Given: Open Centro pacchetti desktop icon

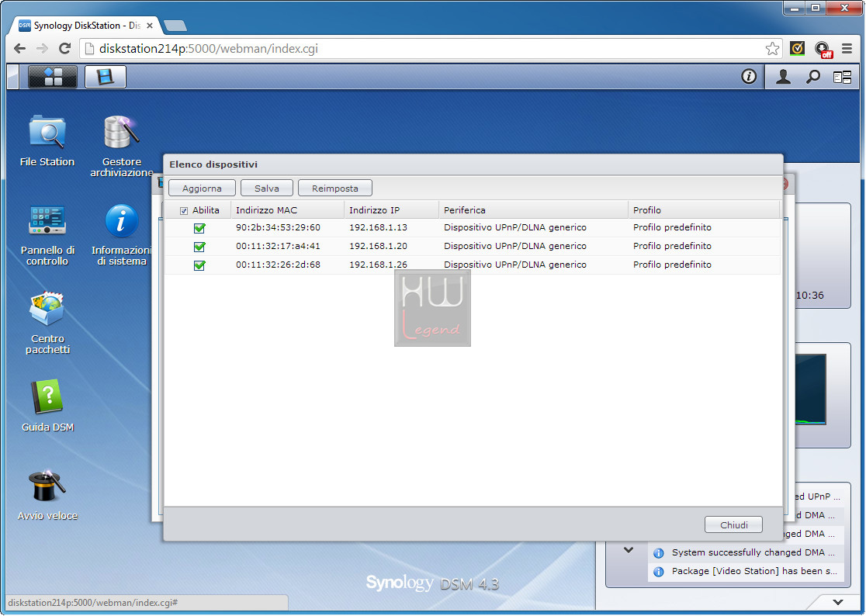Looking at the screenshot, I should tap(47, 323).
